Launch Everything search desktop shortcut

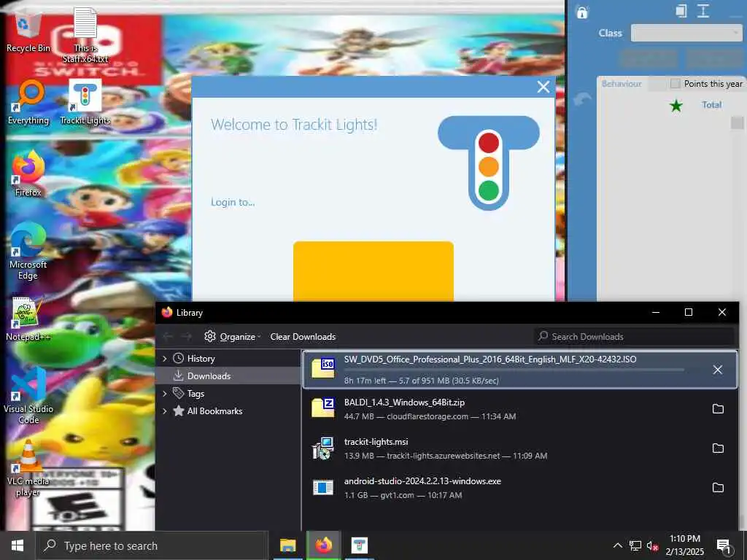click(28, 102)
